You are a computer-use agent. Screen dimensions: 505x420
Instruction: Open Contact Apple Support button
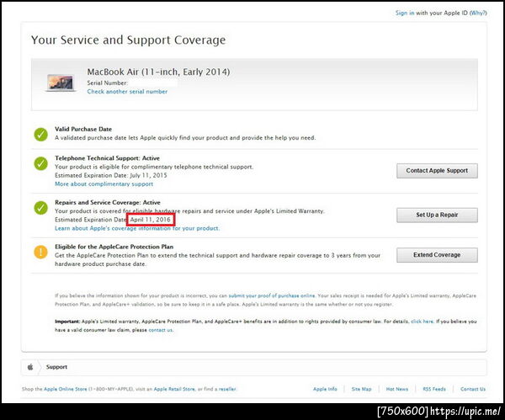[437, 171]
